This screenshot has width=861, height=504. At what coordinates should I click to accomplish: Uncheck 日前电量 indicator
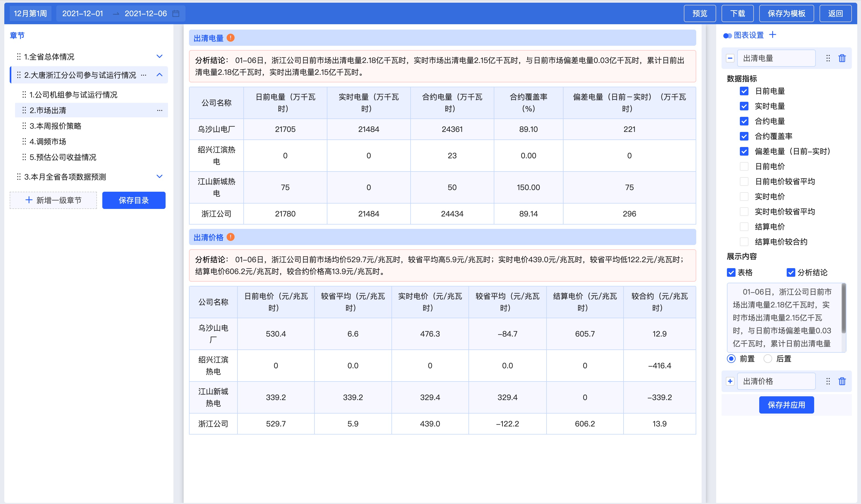point(744,91)
